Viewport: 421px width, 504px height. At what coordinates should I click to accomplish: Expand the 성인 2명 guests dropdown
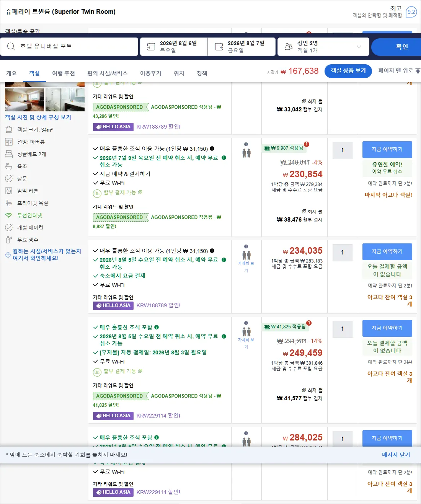tap(323, 47)
